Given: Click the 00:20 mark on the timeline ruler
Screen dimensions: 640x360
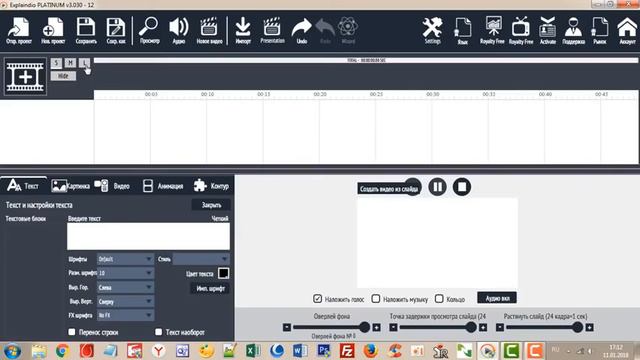Looking at the screenshot, I should click(x=320, y=94).
